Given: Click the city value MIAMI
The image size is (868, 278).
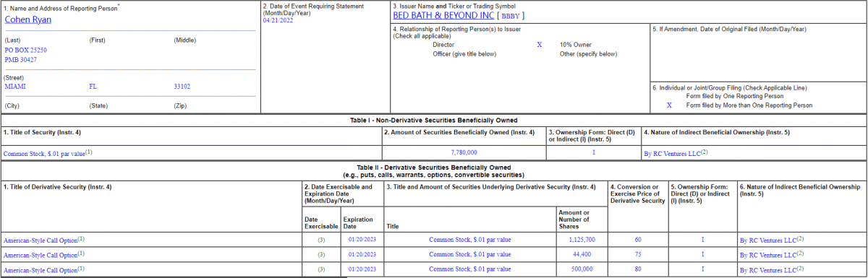Looking at the screenshot, I should (x=15, y=86).
